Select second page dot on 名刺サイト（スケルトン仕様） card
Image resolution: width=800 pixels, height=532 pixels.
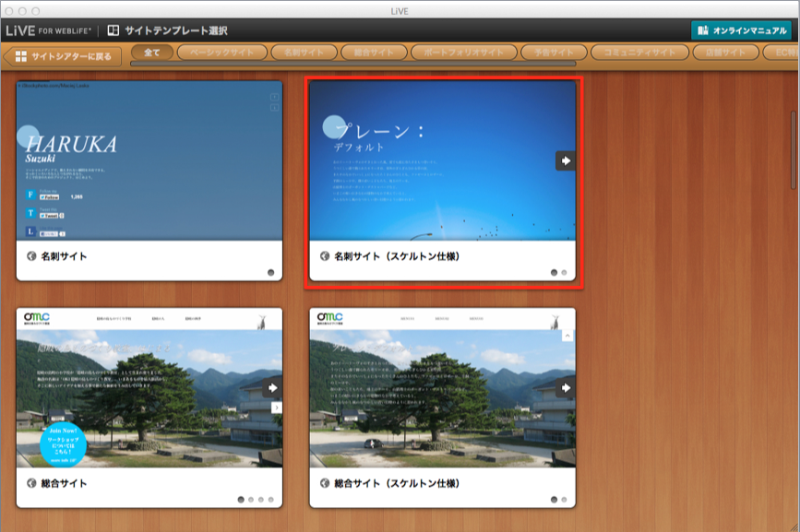(x=564, y=273)
